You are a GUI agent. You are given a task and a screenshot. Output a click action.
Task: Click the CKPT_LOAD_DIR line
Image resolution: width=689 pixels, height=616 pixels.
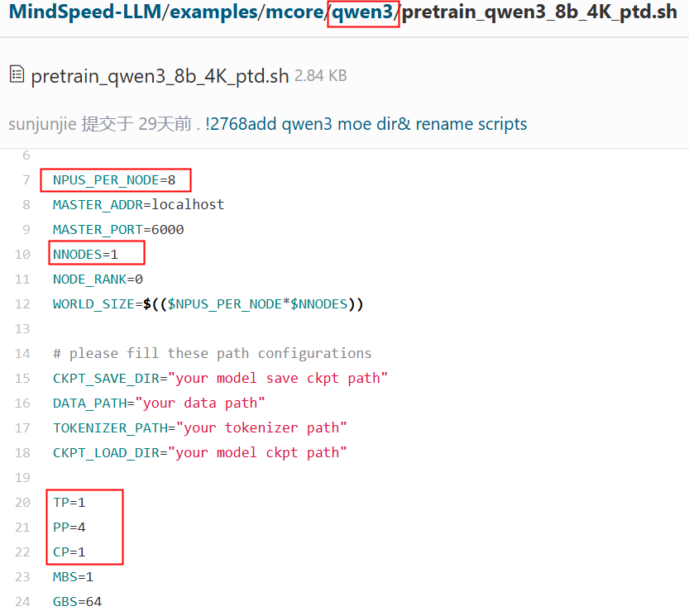point(200,453)
